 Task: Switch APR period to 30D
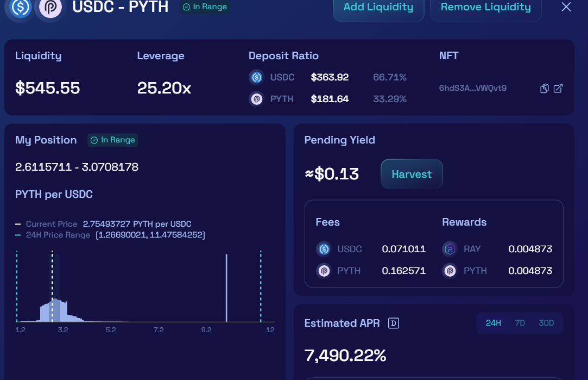point(546,323)
